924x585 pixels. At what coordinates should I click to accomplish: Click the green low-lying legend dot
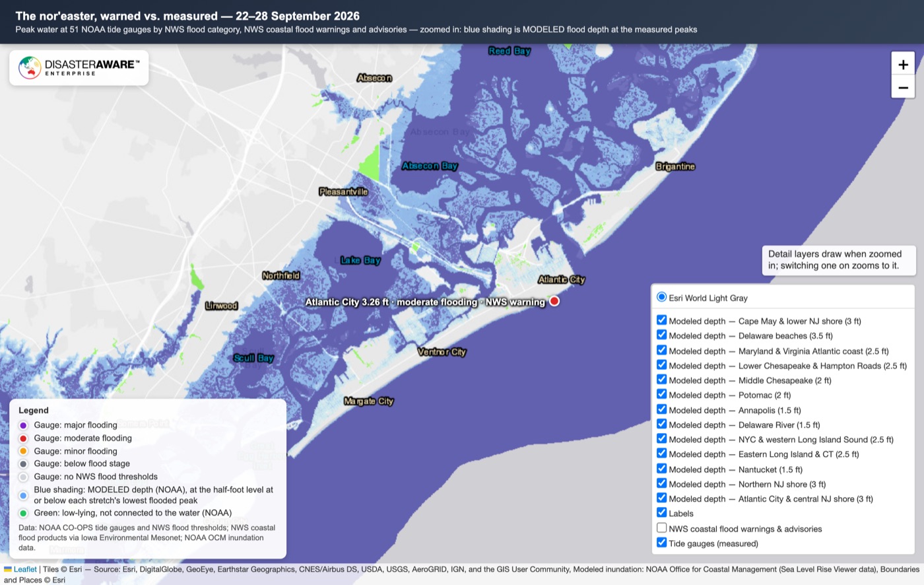tap(23, 513)
